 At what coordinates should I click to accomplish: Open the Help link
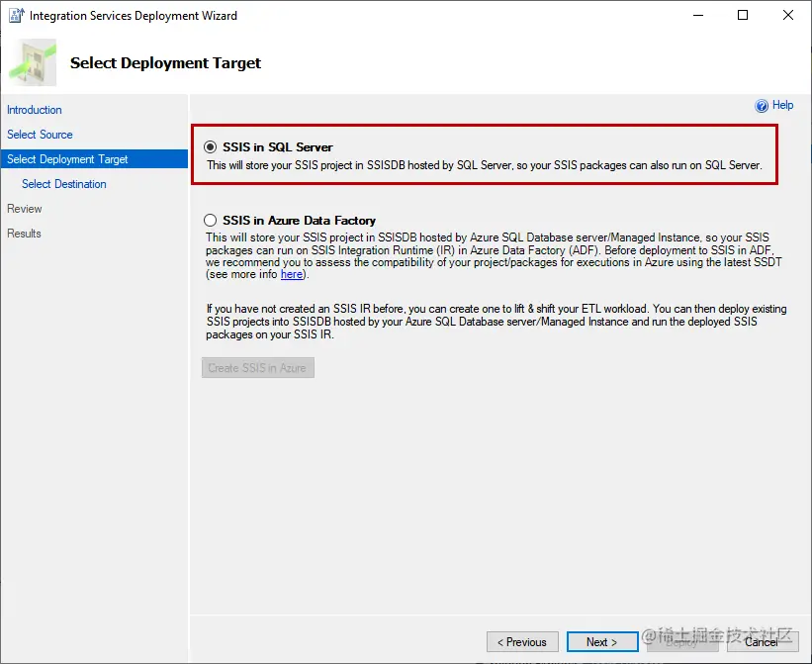click(782, 105)
